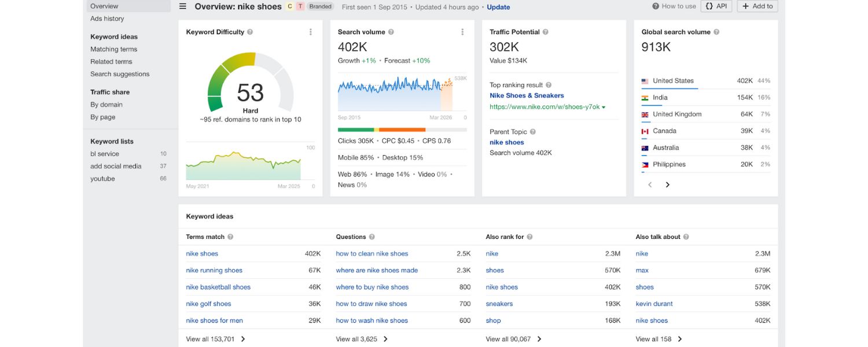The width and height of the screenshot is (868, 347).
Task: Click the right chevron to see more countries
Action: 667,184
